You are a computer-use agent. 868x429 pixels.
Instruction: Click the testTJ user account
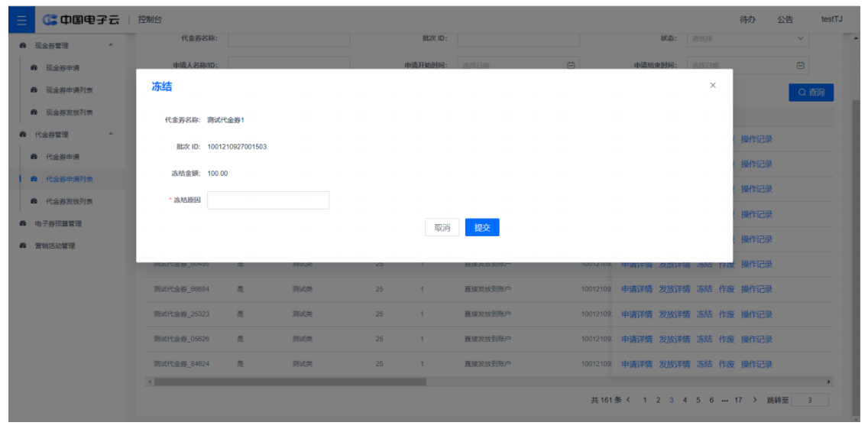[x=831, y=20]
